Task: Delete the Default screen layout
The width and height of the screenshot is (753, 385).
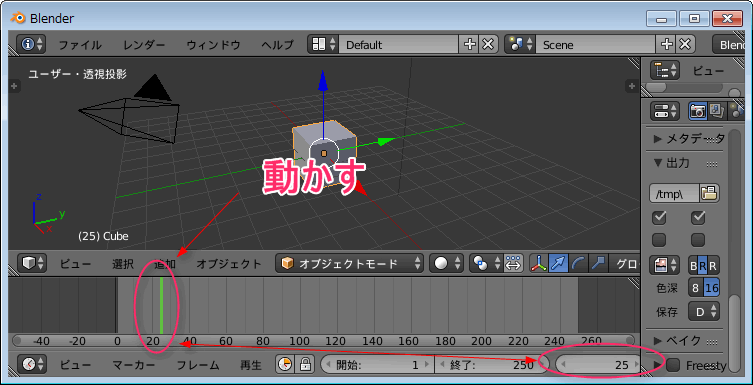Action: [487, 45]
